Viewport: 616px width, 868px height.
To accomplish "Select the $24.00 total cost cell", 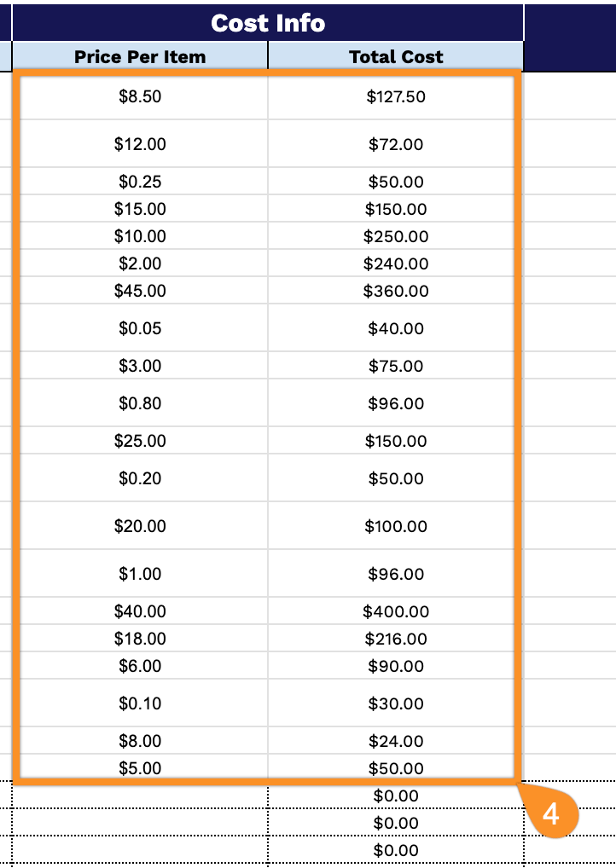I will [396, 741].
